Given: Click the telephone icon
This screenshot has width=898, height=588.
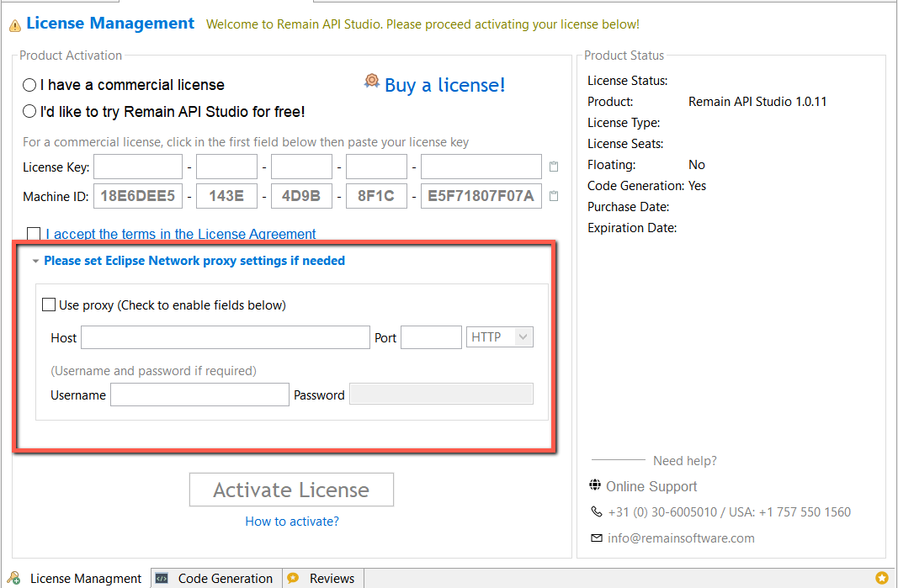Looking at the screenshot, I should pos(596,511).
